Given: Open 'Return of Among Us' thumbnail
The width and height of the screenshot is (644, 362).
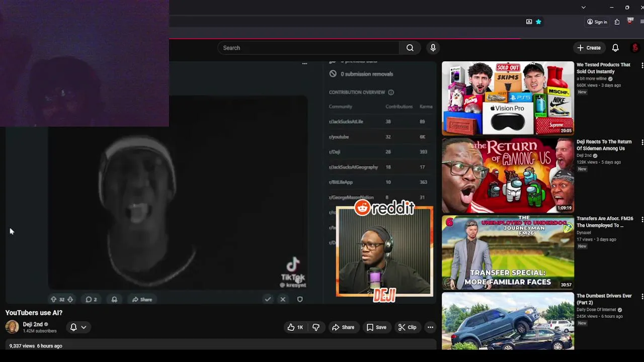Looking at the screenshot, I should tap(508, 175).
